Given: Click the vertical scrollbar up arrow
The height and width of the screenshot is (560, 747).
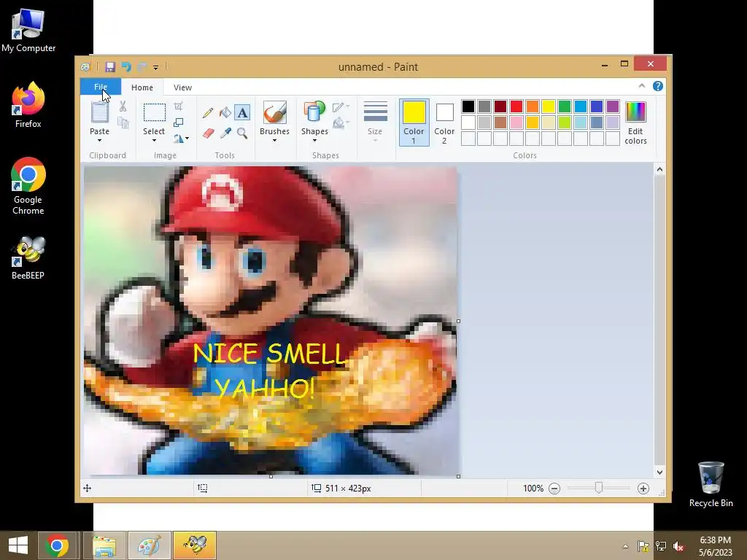Looking at the screenshot, I should click(659, 169).
